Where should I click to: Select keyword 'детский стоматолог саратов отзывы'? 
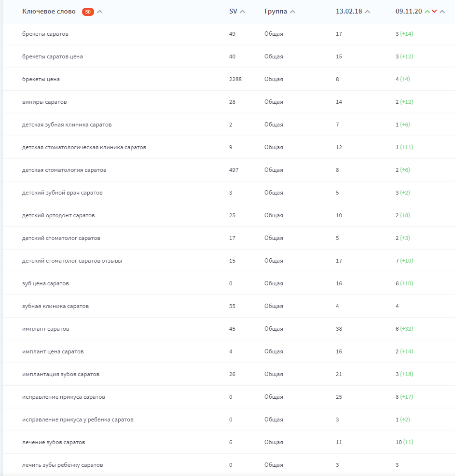click(x=72, y=261)
